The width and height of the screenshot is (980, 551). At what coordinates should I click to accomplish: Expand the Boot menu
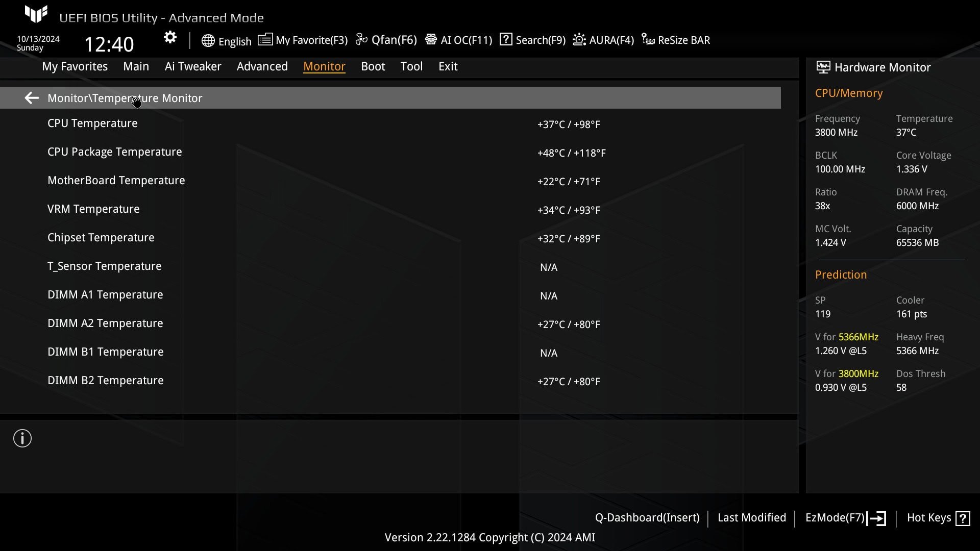point(373,65)
